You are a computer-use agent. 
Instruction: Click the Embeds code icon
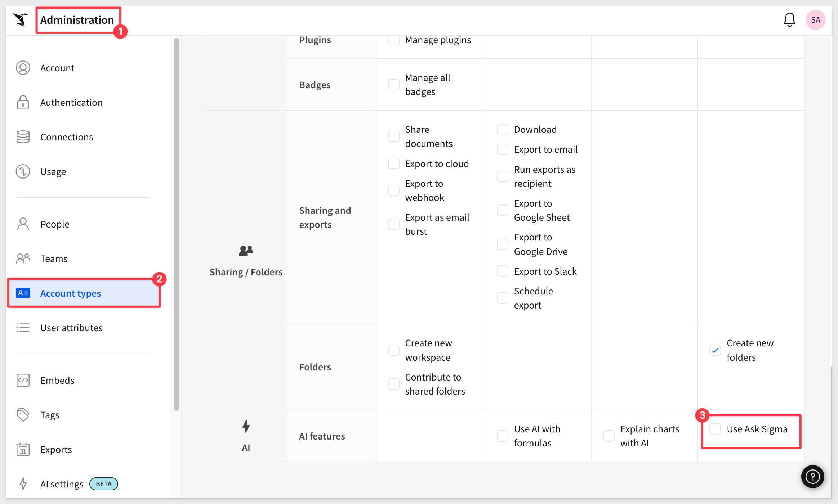[x=23, y=380]
